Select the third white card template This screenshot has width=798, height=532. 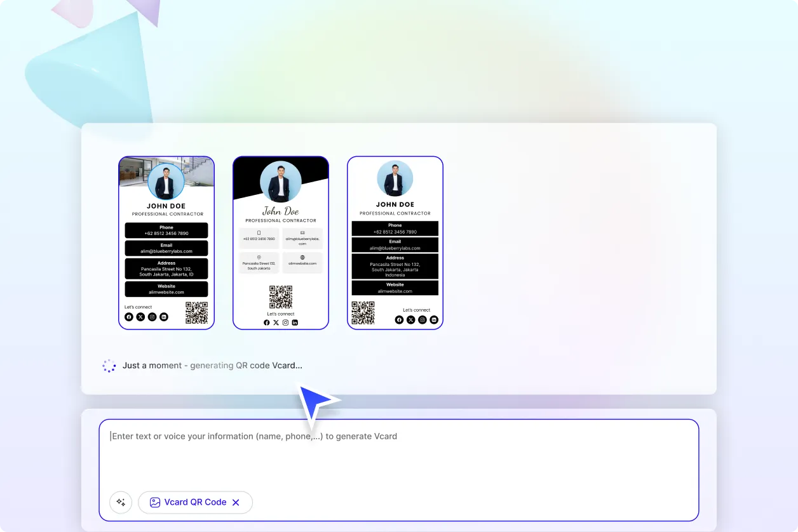(x=395, y=243)
